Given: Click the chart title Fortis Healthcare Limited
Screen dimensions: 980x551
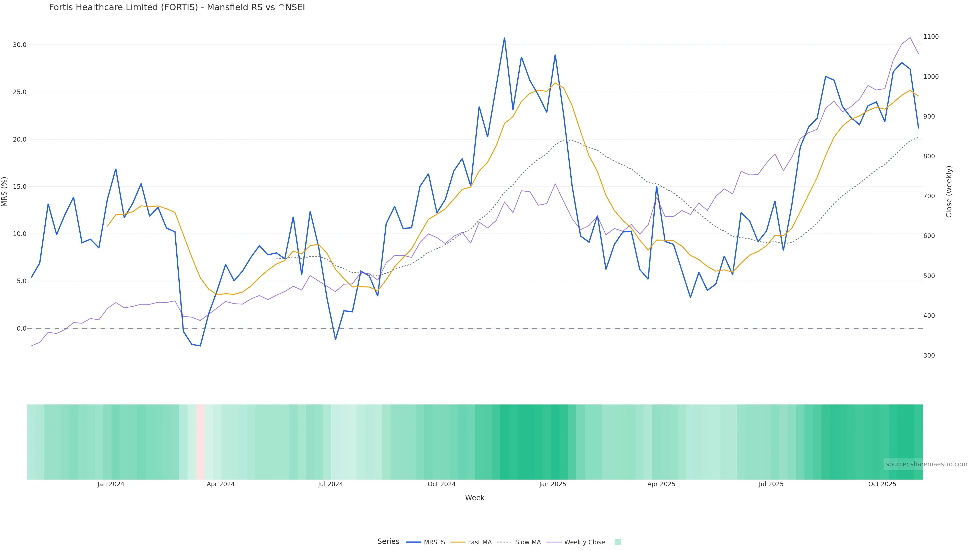Looking at the screenshot, I should coord(177,7).
